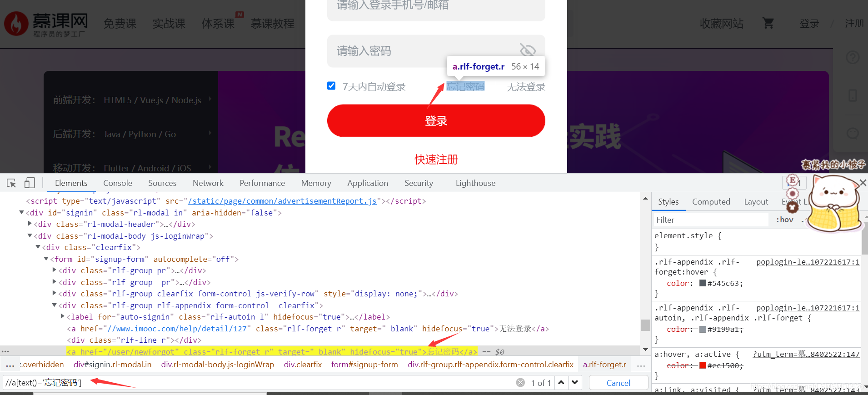This screenshot has width=868, height=395.
Task: Collapse the rlf-appendix div node
Action: (x=54, y=305)
